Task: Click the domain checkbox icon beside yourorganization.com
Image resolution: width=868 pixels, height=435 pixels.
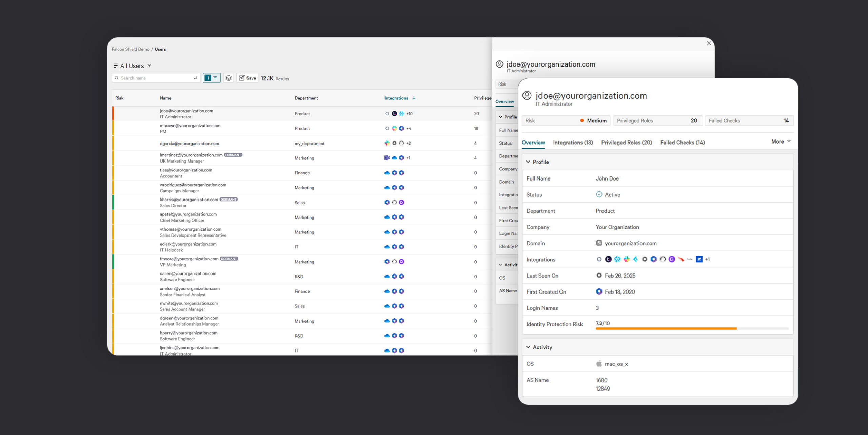Action: click(x=599, y=243)
